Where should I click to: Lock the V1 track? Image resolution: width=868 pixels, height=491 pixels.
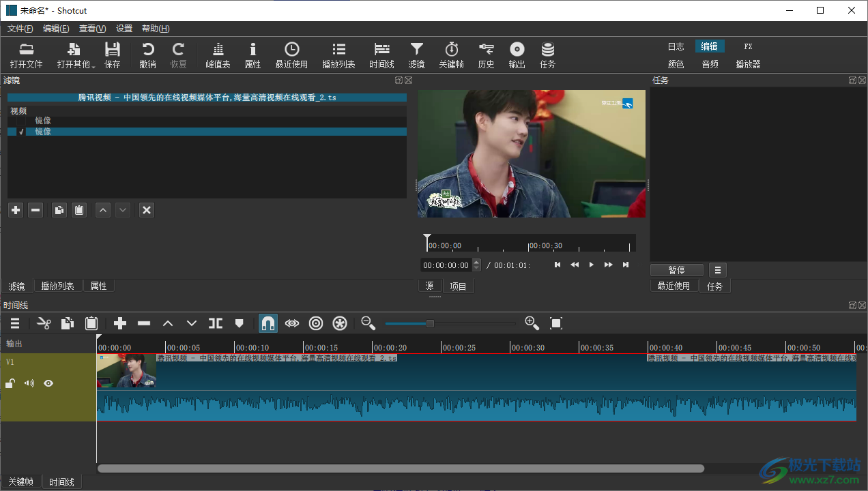(x=10, y=383)
